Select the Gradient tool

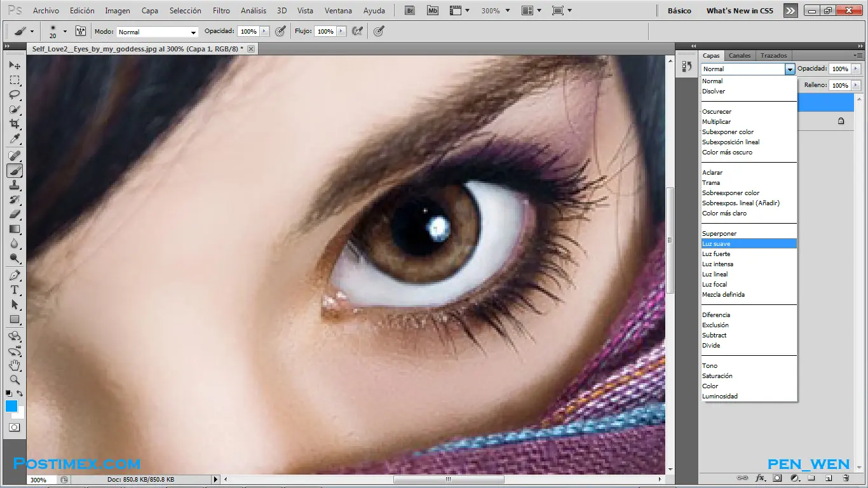click(x=15, y=229)
